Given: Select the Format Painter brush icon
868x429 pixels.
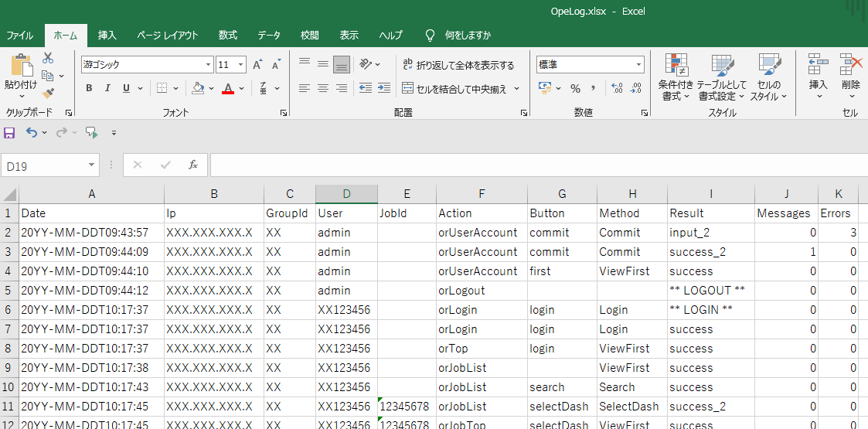Looking at the screenshot, I should tap(48, 93).
